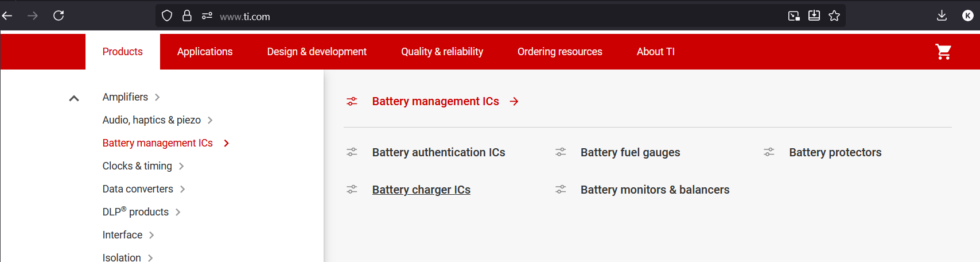Click the arrow after Battery management ICs heading
The height and width of the screenshot is (262, 980).
point(514,101)
